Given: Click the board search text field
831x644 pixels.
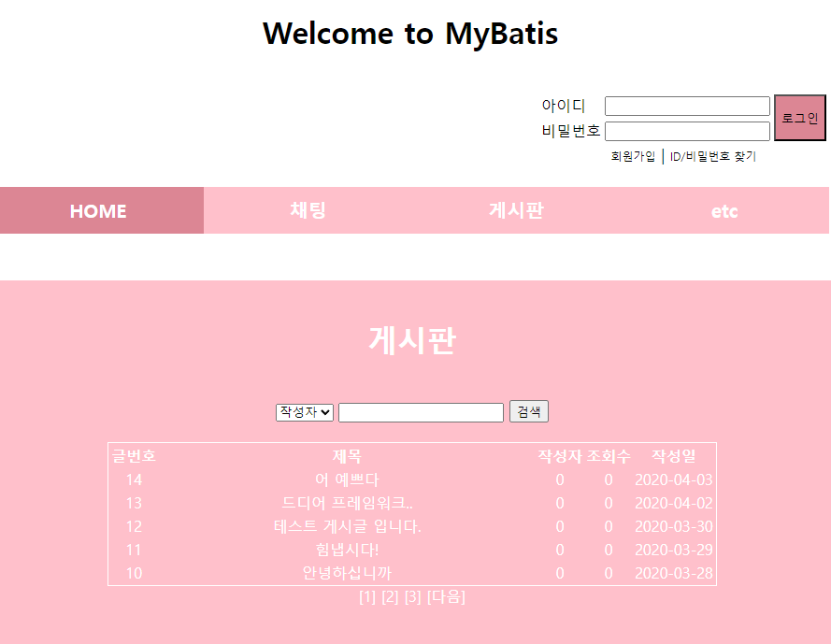Looking at the screenshot, I should 421,412.
